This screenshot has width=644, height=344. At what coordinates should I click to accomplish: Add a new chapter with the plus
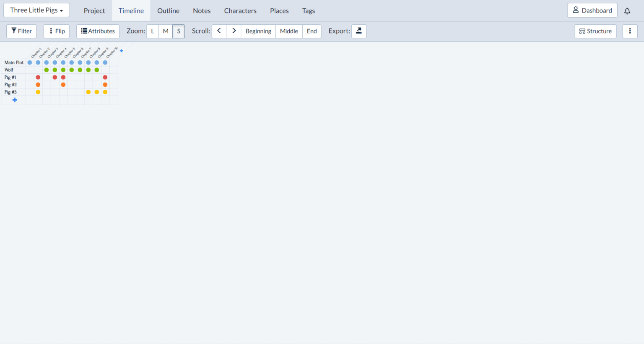pos(122,51)
